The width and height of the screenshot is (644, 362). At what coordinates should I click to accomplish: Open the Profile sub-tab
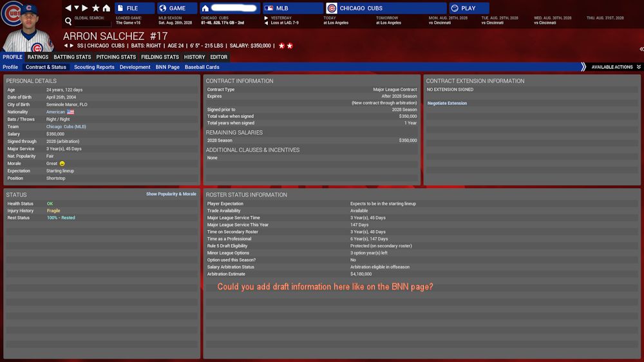click(x=10, y=67)
